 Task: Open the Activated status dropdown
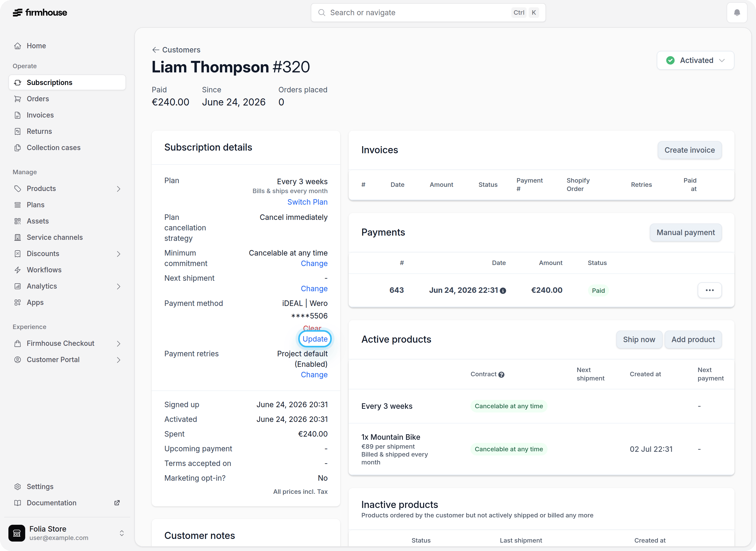[x=695, y=60]
